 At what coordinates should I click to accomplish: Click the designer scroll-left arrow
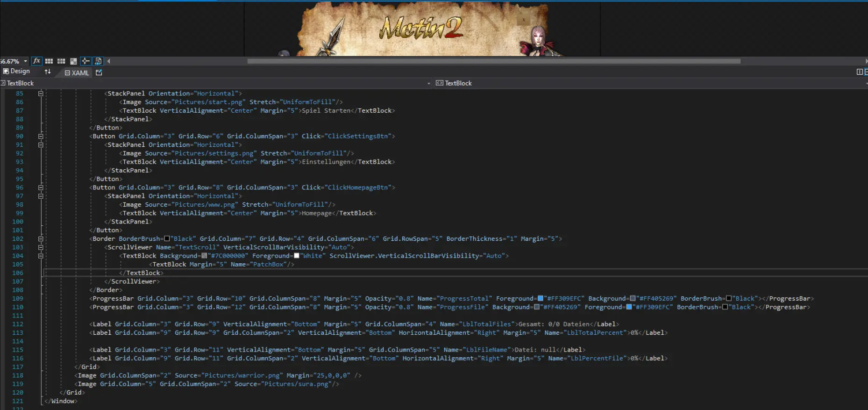[109, 61]
